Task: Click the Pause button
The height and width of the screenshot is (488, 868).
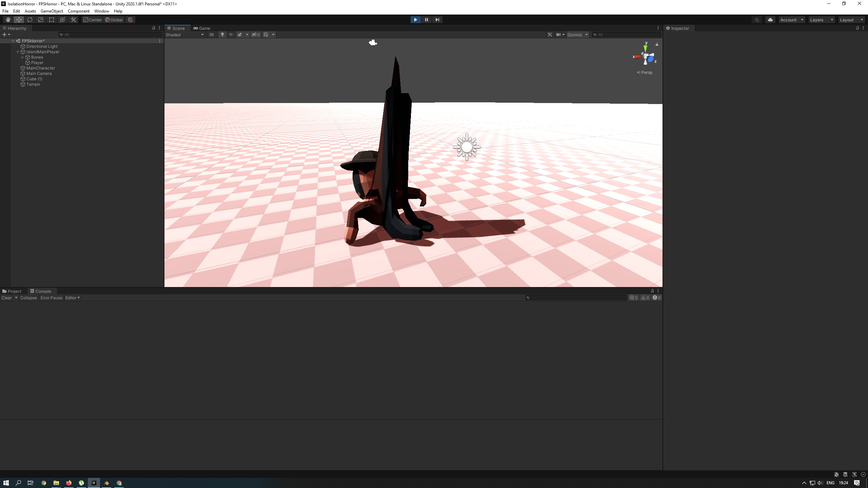Action: 426,20
